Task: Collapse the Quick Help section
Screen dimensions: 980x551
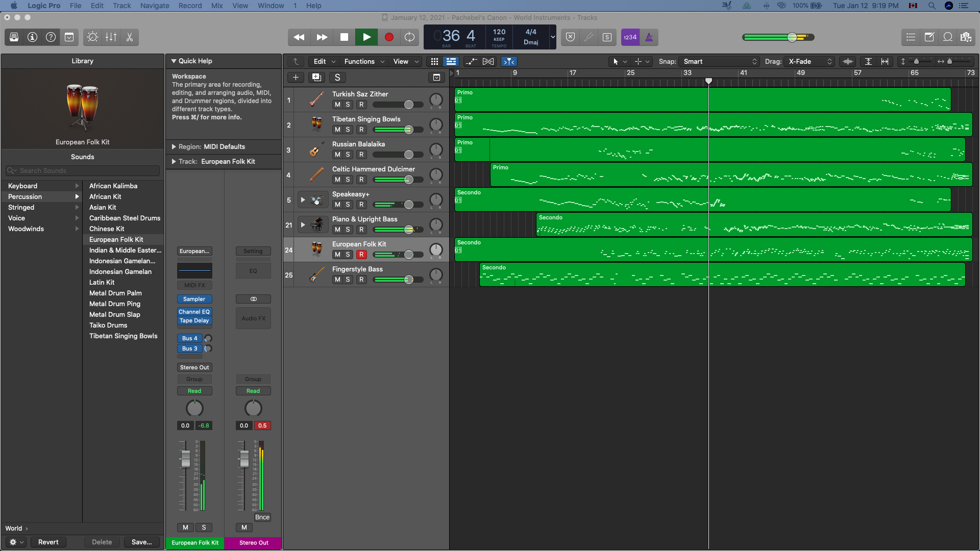Action: pyautogui.click(x=174, y=61)
